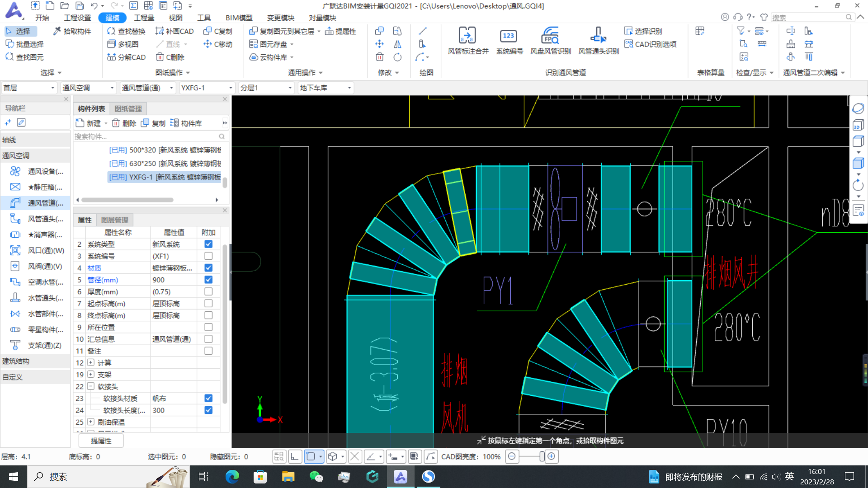868x488 pixels.
Task: Click the 选择识别 toolbar button
Action: coord(643,31)
